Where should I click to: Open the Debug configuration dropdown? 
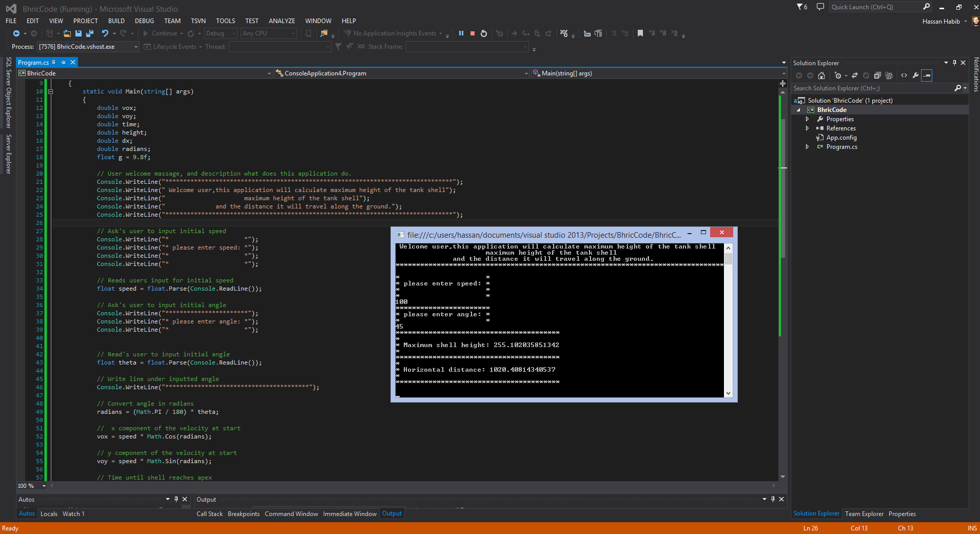(x=221, y=33)
